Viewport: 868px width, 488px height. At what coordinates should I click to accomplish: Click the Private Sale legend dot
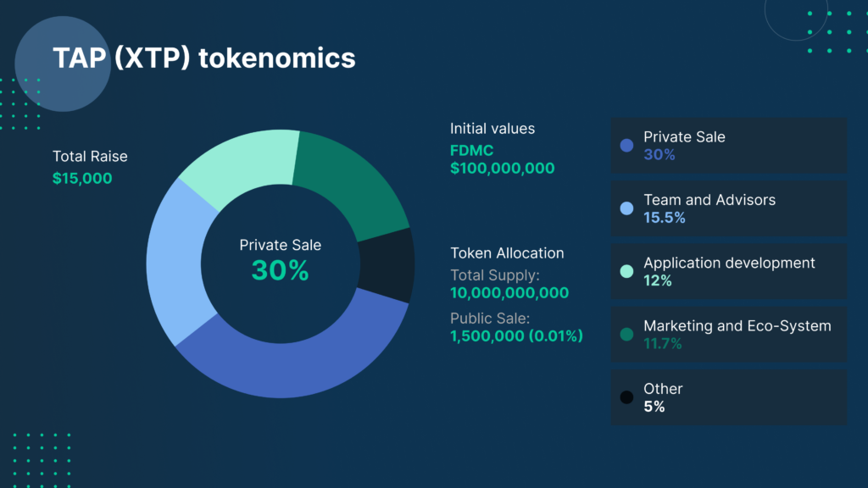pyautogui.click(x=626, y=145)
